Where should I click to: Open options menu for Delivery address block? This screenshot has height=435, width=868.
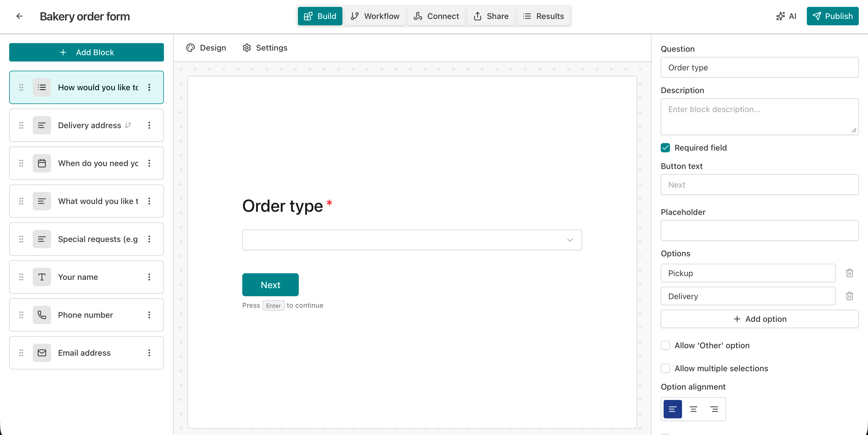149,125
